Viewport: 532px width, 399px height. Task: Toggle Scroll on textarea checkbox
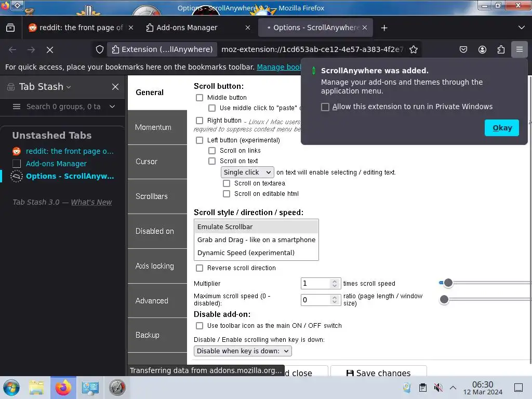tap(227, 183)
